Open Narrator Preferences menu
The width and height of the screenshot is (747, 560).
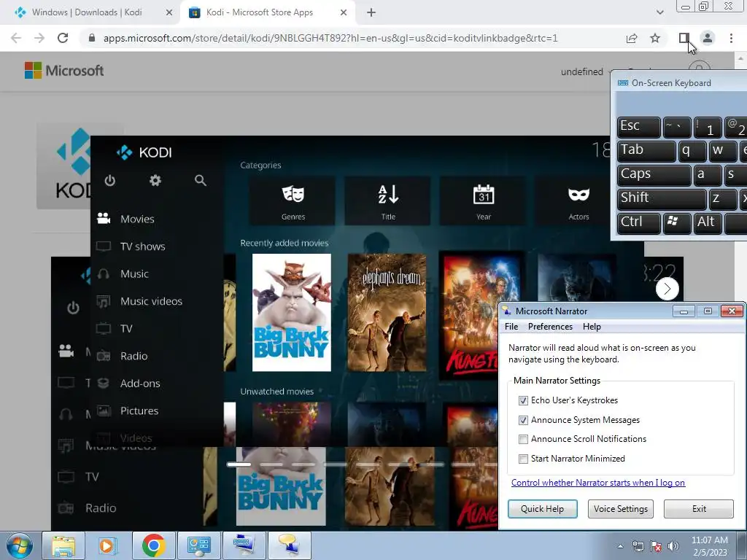[550, 327]
